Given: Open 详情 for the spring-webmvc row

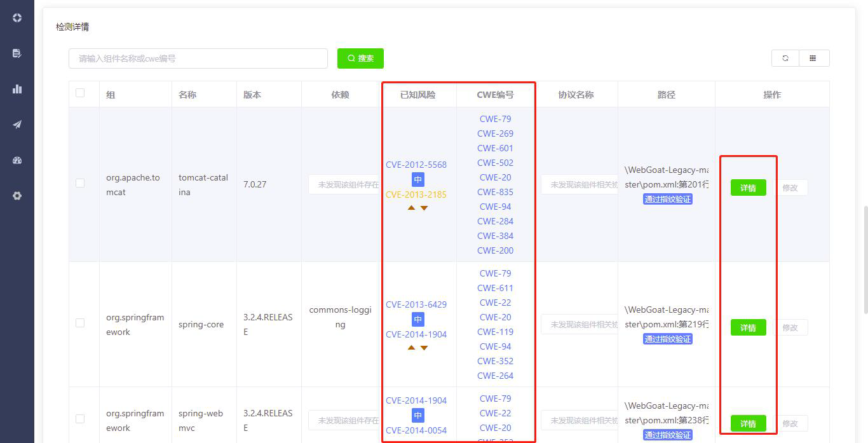Looking at the screenshot, I should click(x=749, y=423).
